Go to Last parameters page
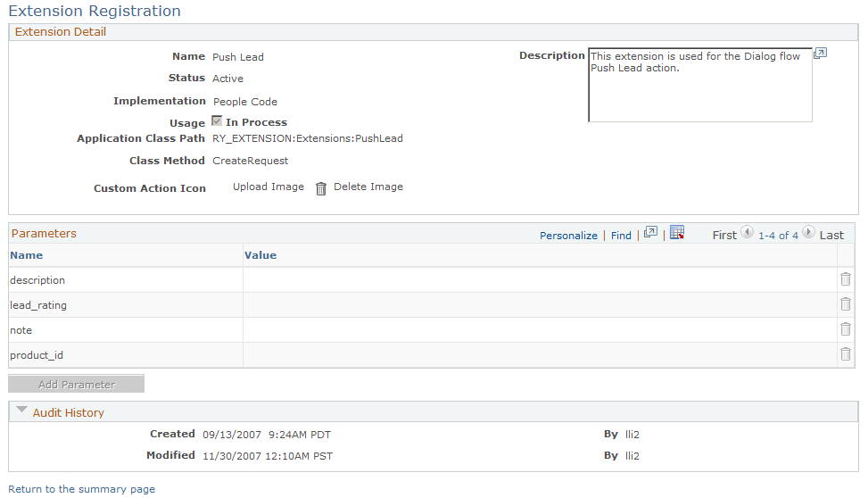 point(831,236)
